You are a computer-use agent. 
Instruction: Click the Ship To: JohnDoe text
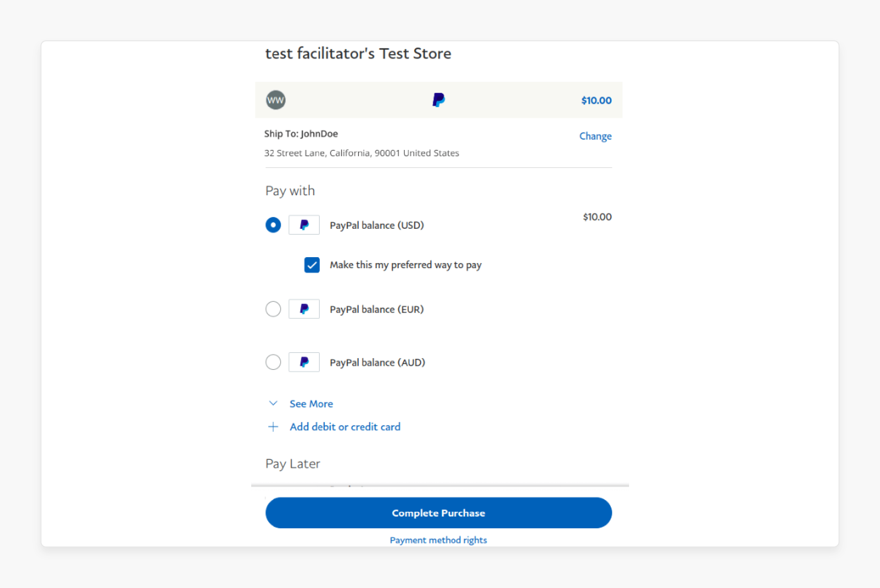pyautogui.click(x=301, y=134)
